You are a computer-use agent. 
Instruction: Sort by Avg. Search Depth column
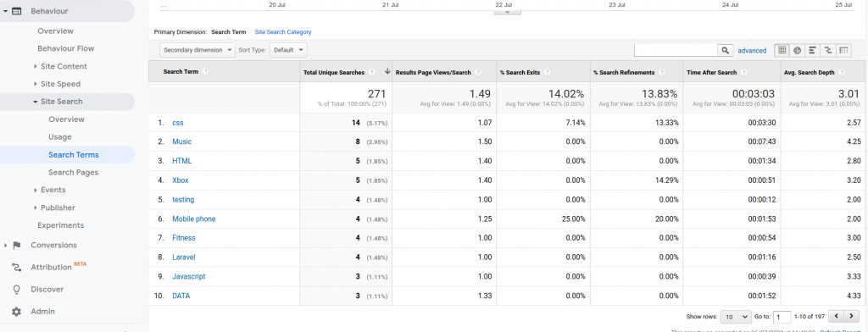(810, 73)
